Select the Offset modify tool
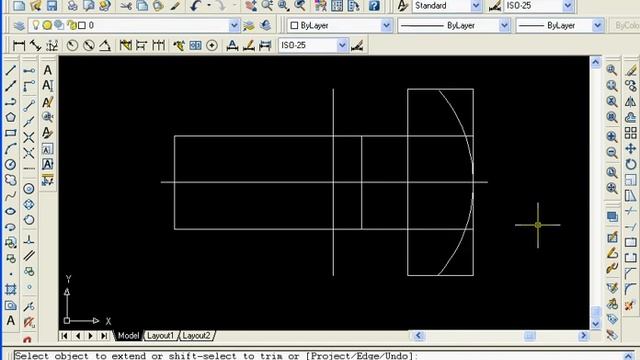Image resolution: width=640 pixels, height=360 pixels. tap(631, 118)
